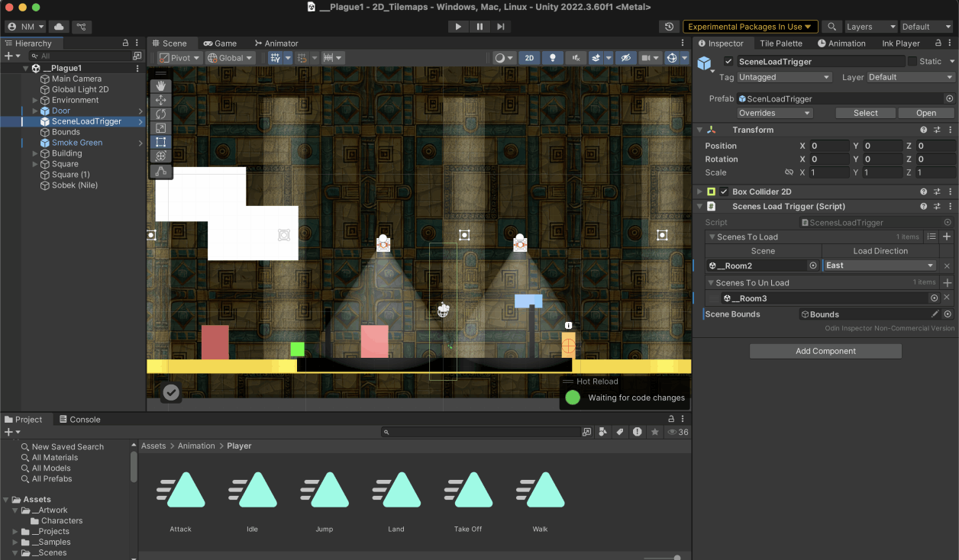
Task: Toggle scene effects (skybox, fog)
Action: (x=596, y=58)
